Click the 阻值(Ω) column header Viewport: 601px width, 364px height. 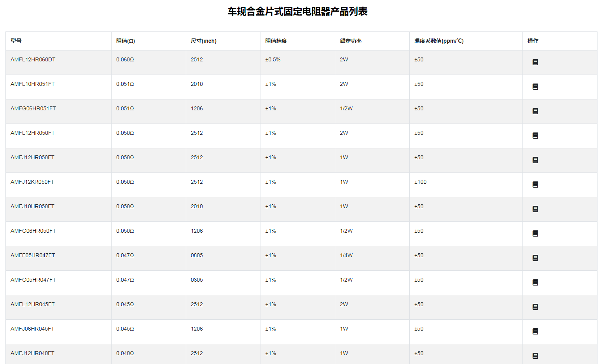pyautogui.click(x=126, y=41)
